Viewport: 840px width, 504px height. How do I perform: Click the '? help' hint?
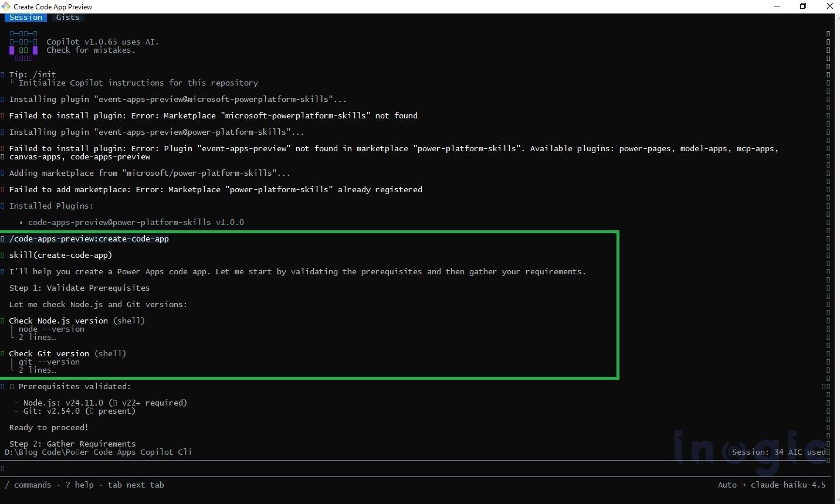pyautogui.click(x=79, y=485)
